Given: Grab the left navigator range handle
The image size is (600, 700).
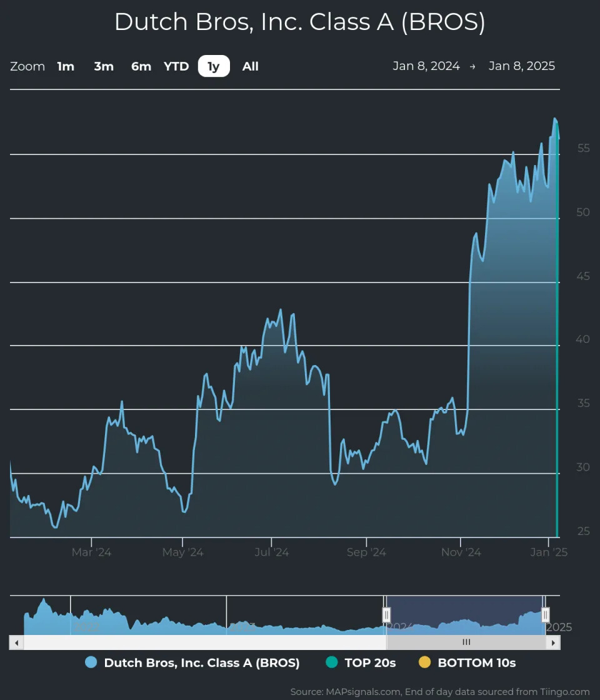Looking at the screenshot, I should [x=387, y=615].
